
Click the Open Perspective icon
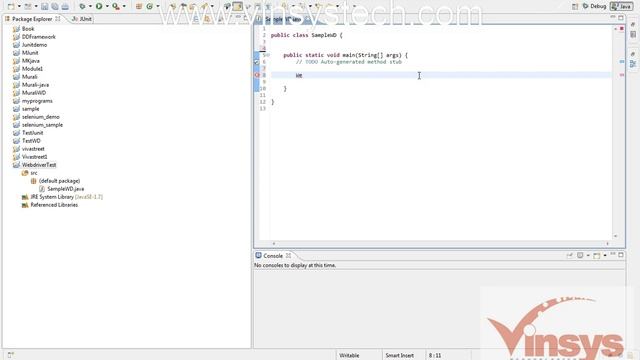tap(575, 6)
